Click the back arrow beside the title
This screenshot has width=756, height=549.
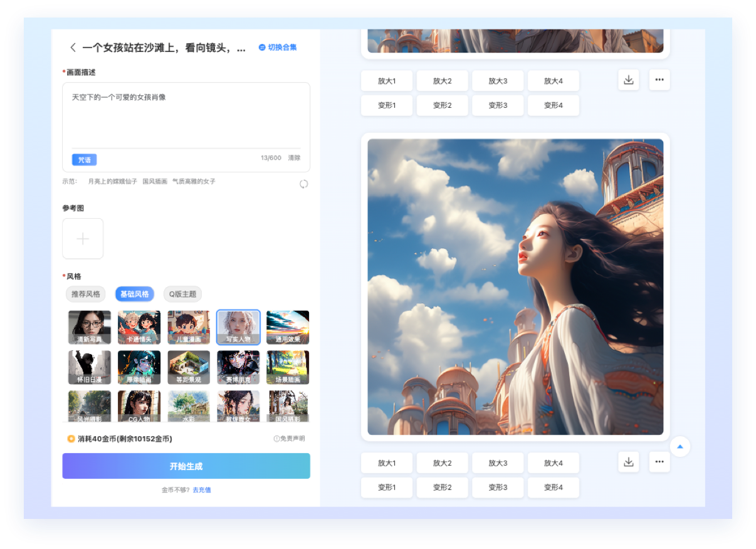pyautogui.click(x=73, y=48)
